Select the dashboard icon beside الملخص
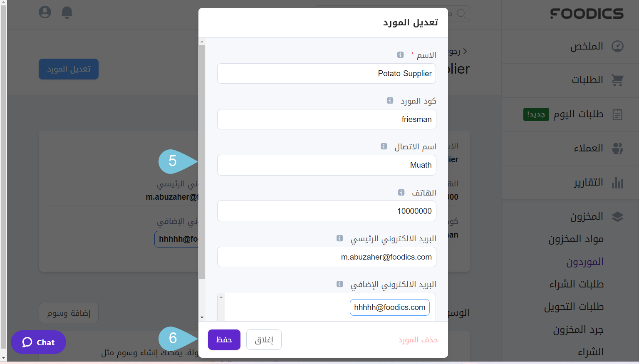The image size is (639, 364). [618, 46]
